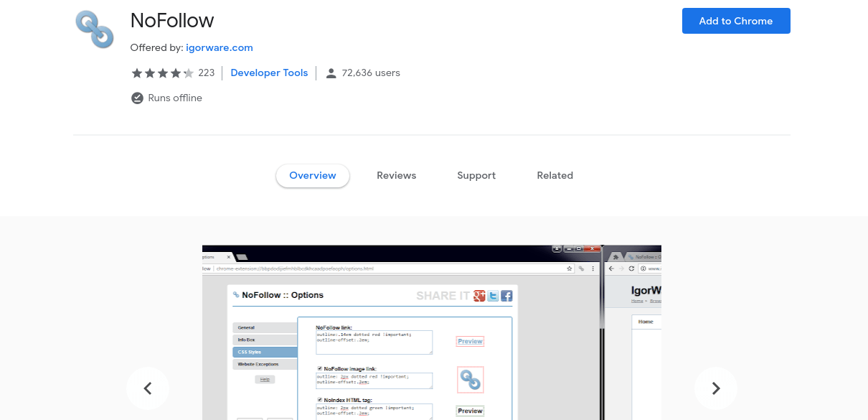The height and width of the screenshot is (420, 868).
Task: Click the Add to Chrome button
Action: tap(736, 21)
